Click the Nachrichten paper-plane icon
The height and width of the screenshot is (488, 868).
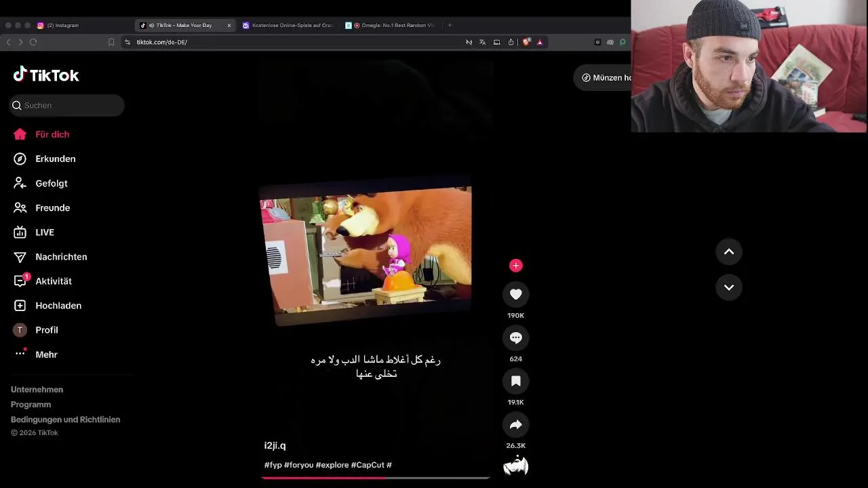pos(20,256)
